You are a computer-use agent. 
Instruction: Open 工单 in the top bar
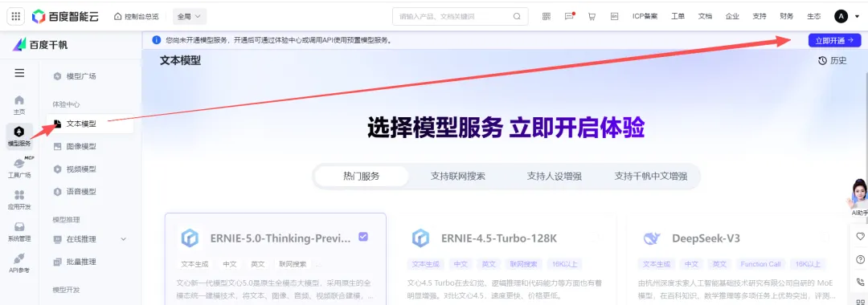click(x=678, y=17)
